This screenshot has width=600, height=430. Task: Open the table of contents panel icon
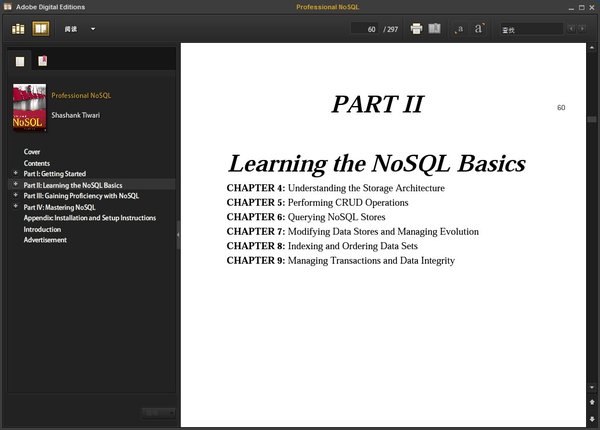[x=20, y=61]
